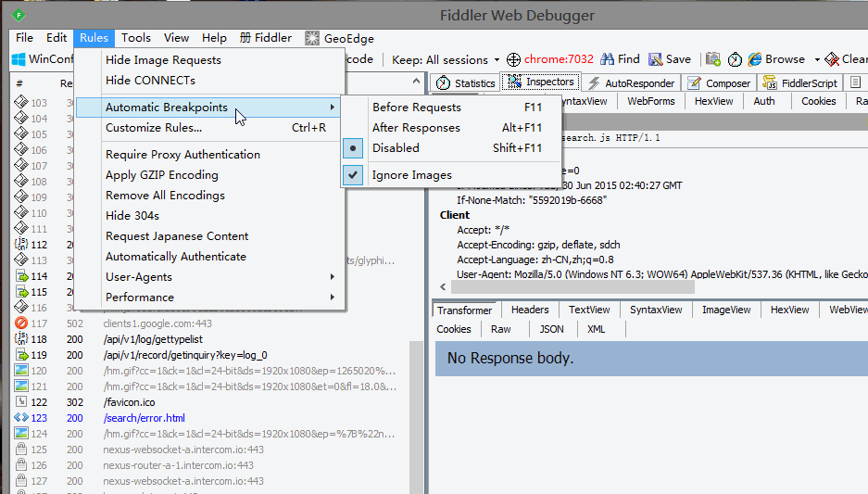This screenshot has height=494, width=868.
Task: Click the camera screenshot toolbar icon
Action: [x=713, y=58]
